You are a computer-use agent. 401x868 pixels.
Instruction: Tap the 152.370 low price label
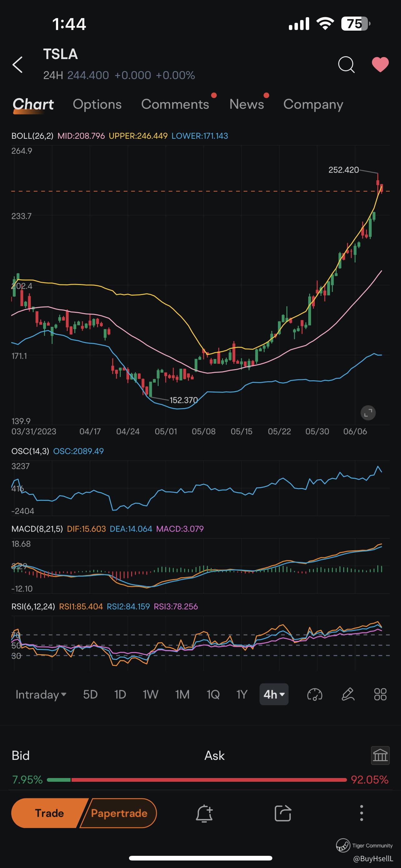pyautogui.click(x=184, y=400)
